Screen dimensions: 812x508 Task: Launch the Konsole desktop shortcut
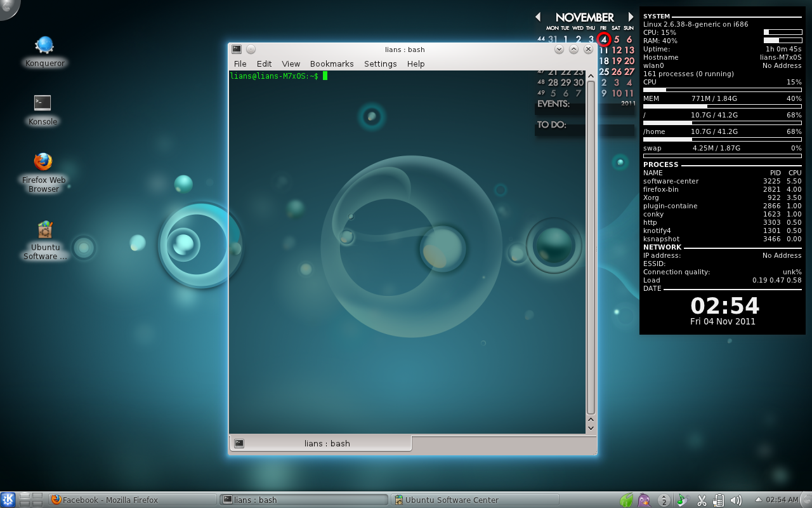point(43,109)
